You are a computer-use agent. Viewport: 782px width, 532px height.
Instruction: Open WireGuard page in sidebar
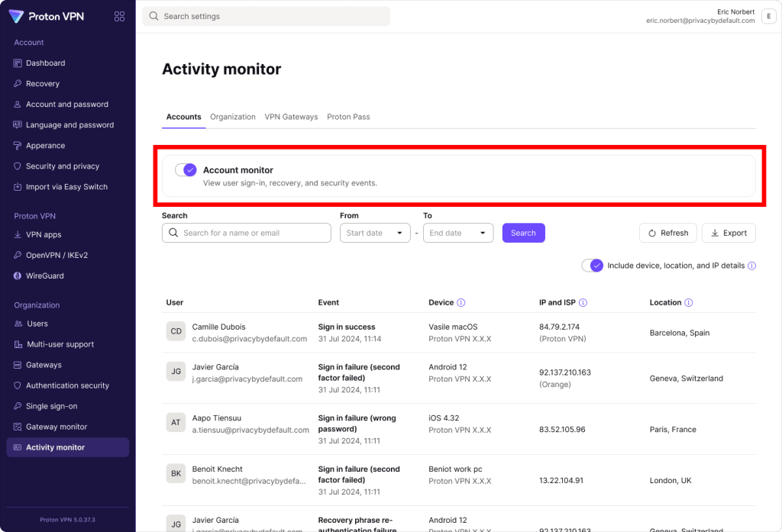click(68, 276)
